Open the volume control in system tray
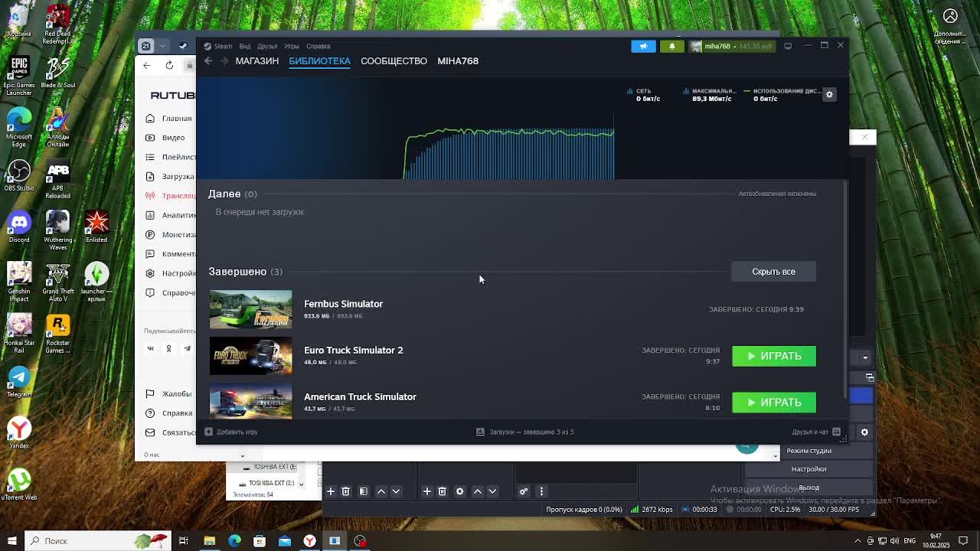 tap(894, 541)
